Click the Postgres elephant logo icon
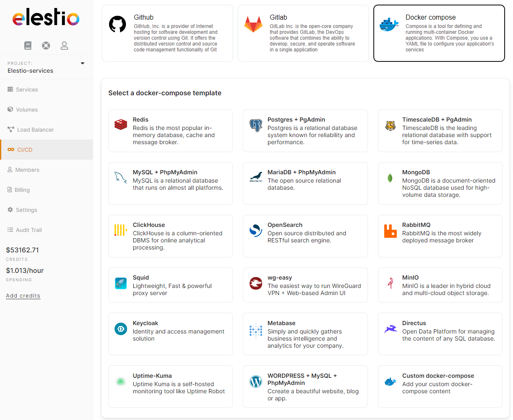 255,125
